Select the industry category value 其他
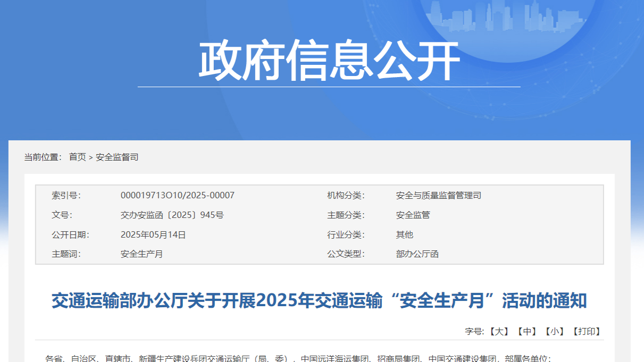644x362 pixels. tap(405, 234)
